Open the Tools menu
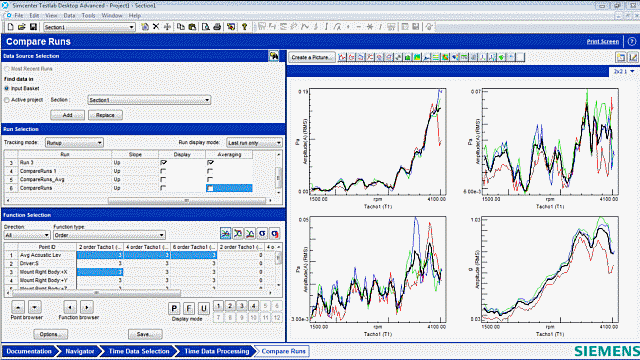Viewport: 640px width, 360px height. (x=88, y=16)
